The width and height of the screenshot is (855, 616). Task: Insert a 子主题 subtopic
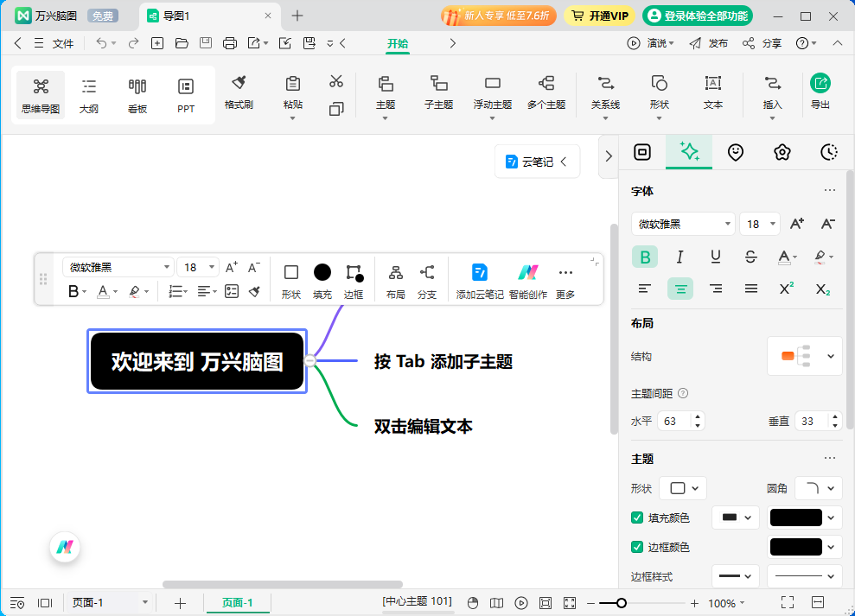click(x=438, y=94)
